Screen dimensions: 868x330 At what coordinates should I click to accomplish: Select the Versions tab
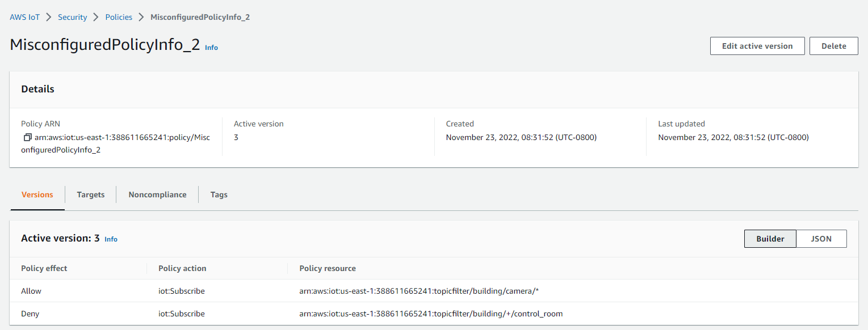point(37,194)
